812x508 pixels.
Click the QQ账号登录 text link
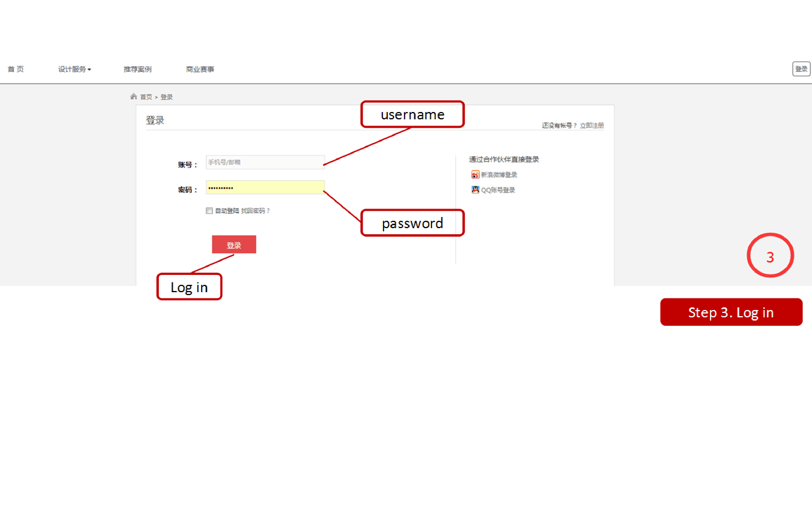click(498, 190)
